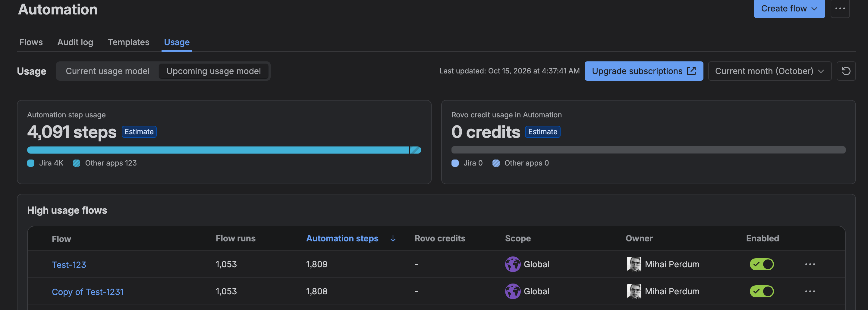Switch to the Audit log tab
Viewport: 868px width, 310px height.
[75, 42]
